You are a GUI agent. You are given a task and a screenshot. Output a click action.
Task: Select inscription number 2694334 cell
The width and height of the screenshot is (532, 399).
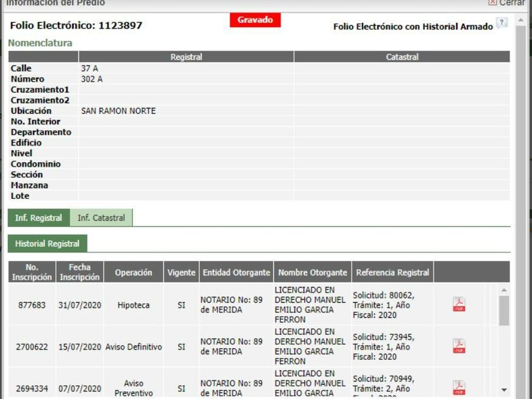click(32, 388)
